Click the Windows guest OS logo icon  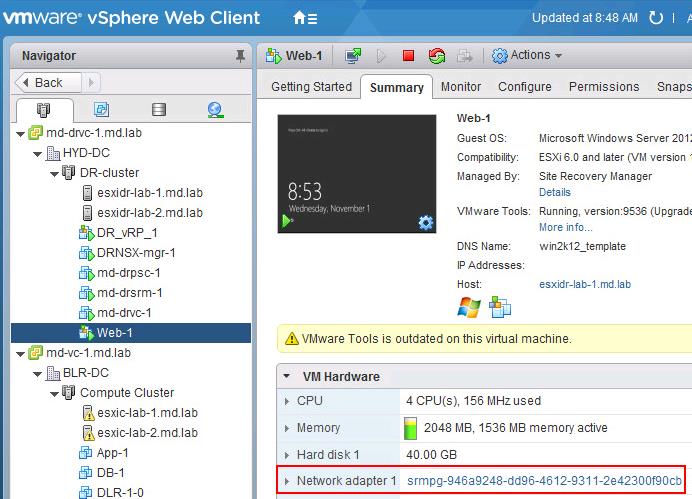coord(469,307)
